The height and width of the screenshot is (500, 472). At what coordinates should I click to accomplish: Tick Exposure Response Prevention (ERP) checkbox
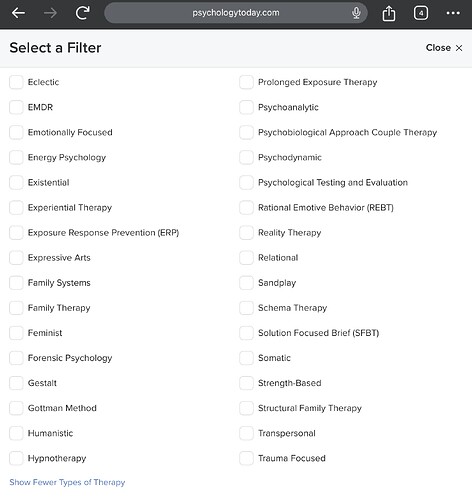16,233
